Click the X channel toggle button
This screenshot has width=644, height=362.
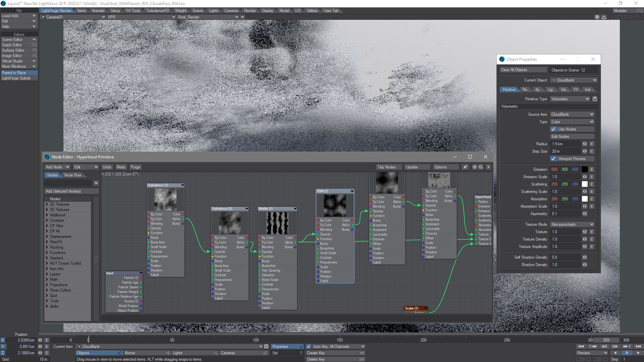coord(3,340)
